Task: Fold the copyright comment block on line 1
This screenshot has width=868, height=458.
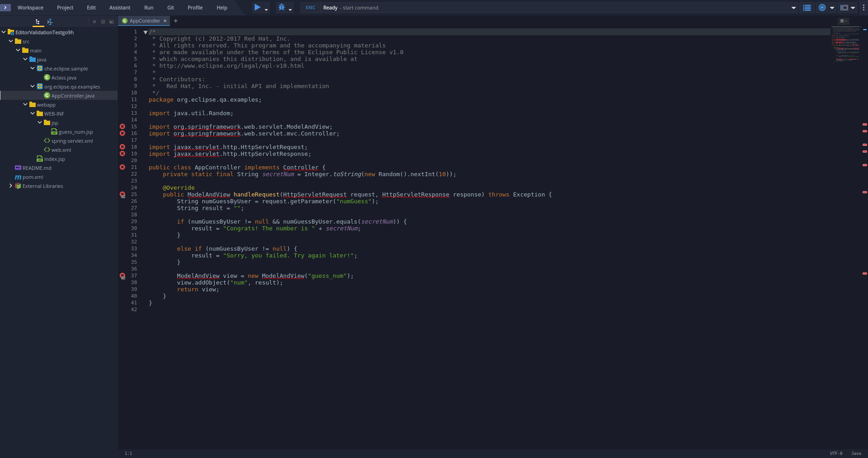Action: click(146, 32)
